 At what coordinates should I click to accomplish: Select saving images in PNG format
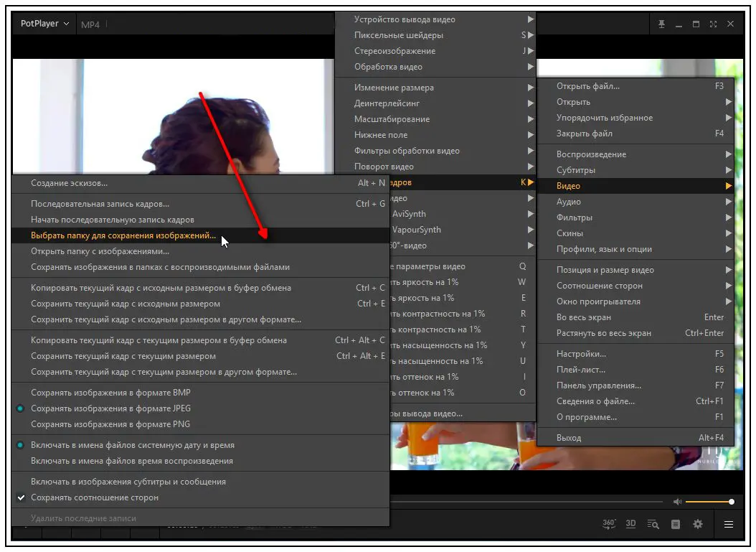click(x=110, y=424)
